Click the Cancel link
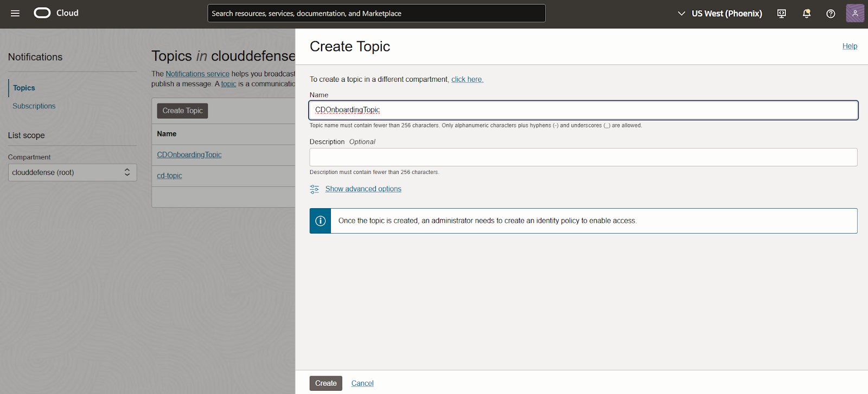 coord(362,383)
